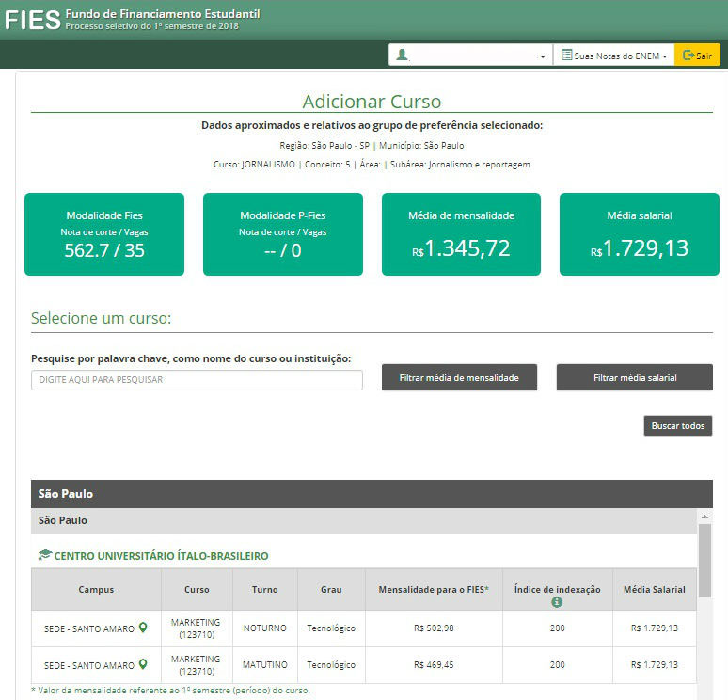Click index value 200 in NOTURNO row

point(557,628)
